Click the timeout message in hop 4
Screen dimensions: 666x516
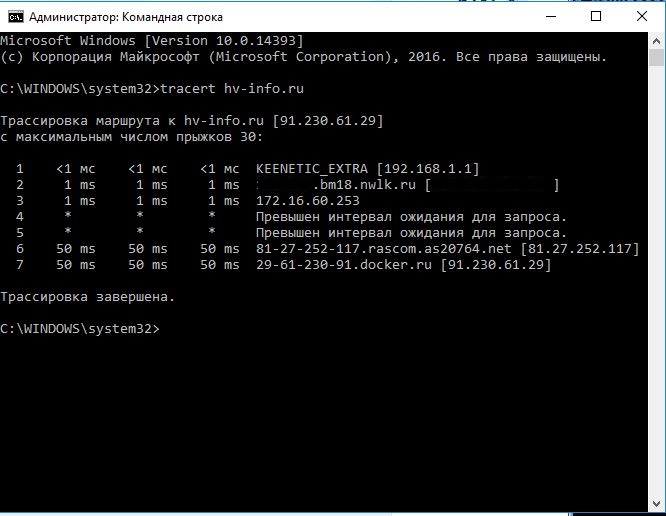point(411,216)
